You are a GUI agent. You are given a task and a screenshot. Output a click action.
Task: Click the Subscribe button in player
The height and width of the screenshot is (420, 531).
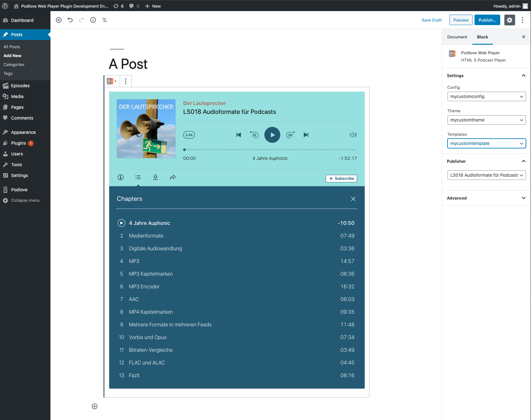click(341, 179)
